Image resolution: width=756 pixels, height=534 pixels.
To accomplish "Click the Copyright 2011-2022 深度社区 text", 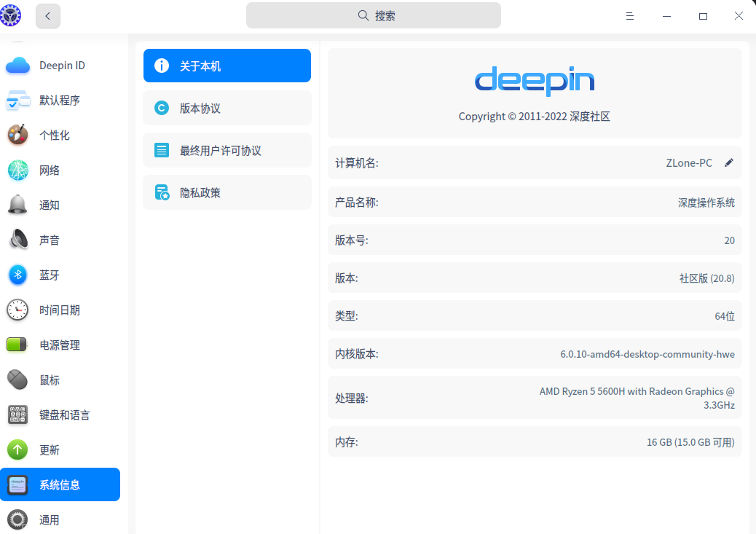I will tap(534, 117).
